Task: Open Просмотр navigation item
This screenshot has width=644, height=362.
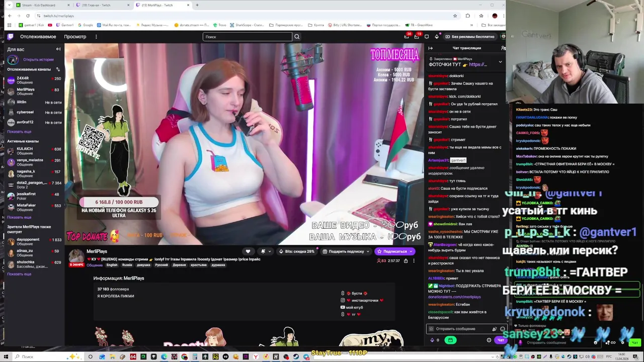Action: (75, 37)
